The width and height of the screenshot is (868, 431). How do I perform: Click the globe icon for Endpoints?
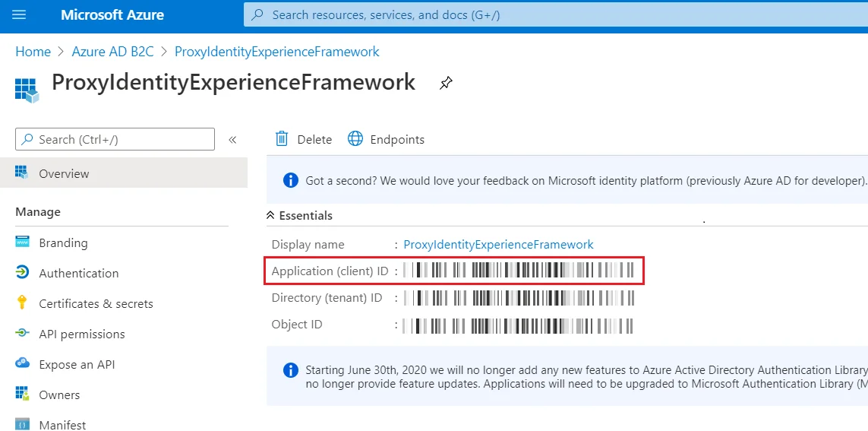355,138
